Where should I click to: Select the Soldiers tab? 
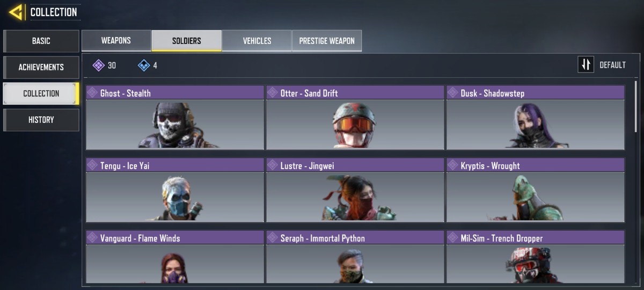click(x=187, y=41)
